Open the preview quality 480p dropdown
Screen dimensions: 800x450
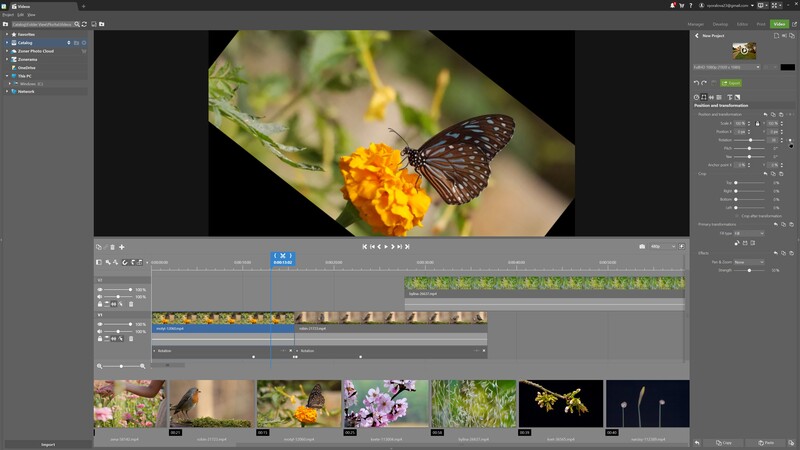pyautogui.click(x=663, y=246)
